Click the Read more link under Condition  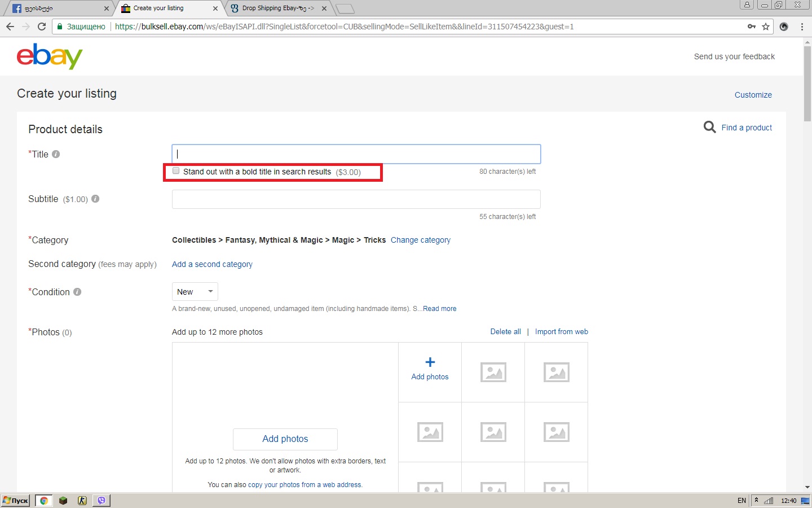(x=440, y=309)
